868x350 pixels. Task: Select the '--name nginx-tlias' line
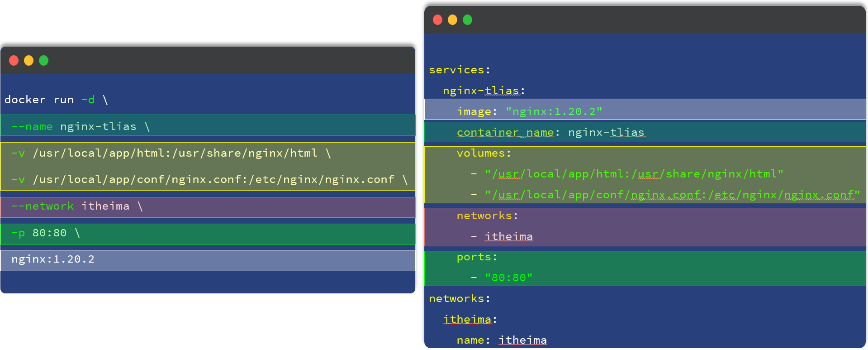(208, 125)
